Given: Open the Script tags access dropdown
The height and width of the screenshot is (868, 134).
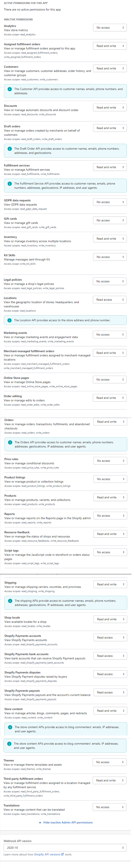Looking at the screenshot, I should coord(110,552).
